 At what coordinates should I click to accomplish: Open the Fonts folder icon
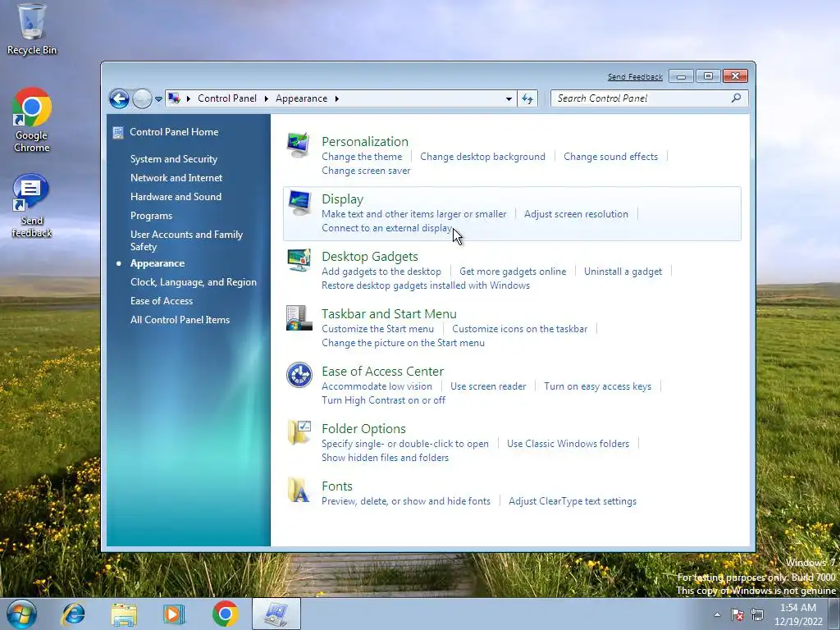coord(299,490)
